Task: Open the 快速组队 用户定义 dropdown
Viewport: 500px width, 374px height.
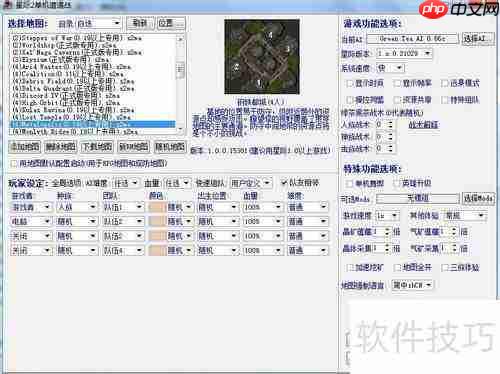Action: pos(251,183)
